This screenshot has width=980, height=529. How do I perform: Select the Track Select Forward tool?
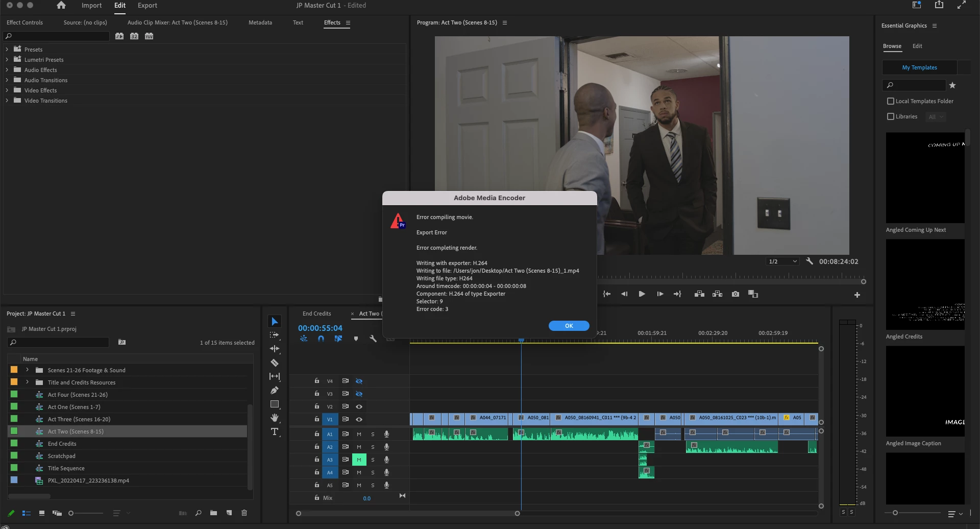coord(275,335)
